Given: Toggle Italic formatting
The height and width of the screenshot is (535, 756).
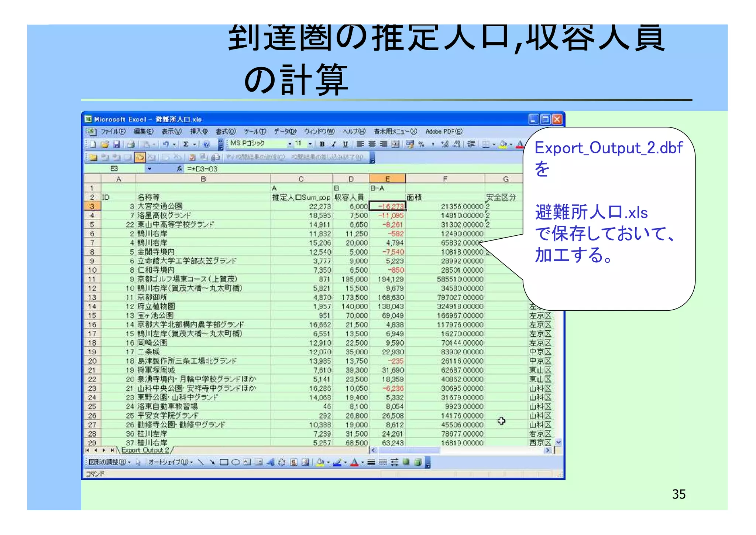Looking at the screenshot, I should coord(334,144).
